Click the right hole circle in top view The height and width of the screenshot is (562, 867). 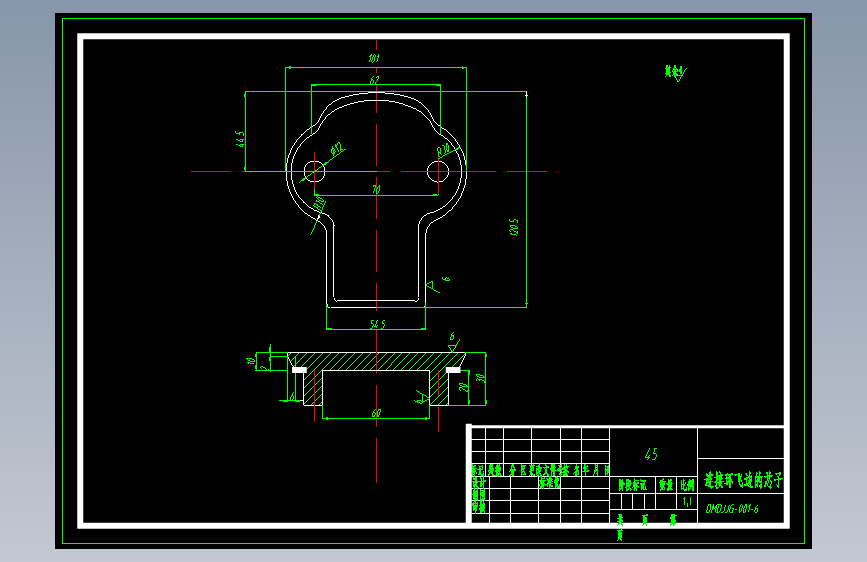pyautogui.click(x=438, y=171)
